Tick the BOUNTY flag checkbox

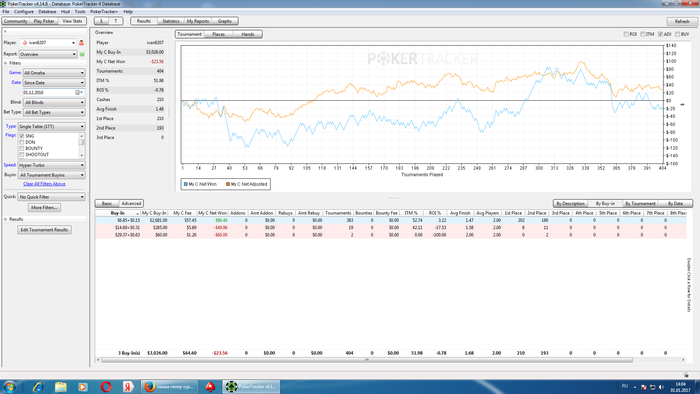click(x=21, y=149)
